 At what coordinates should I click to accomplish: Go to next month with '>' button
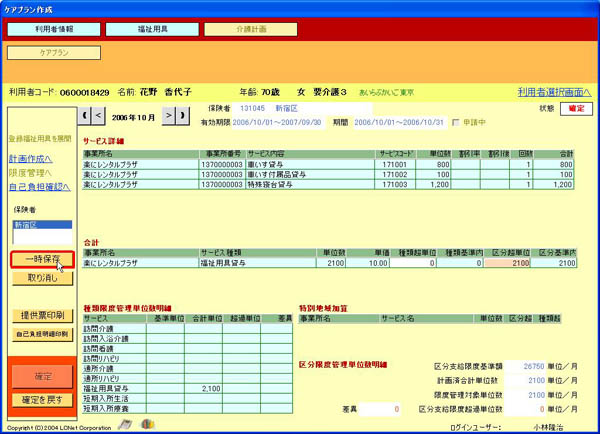tap(169, 116)
